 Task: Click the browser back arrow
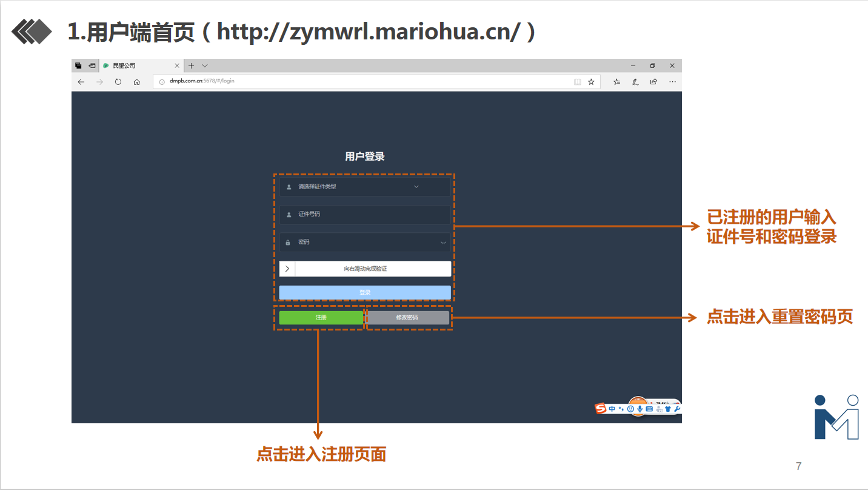tap(81, 82)
